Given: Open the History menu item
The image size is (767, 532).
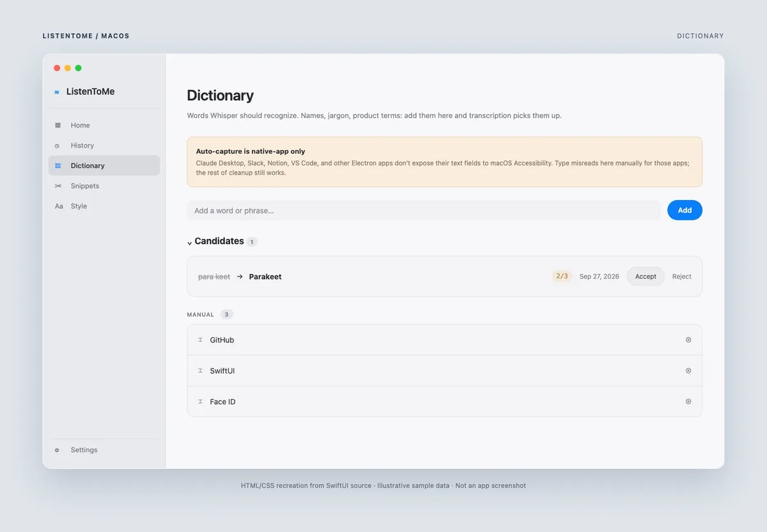Looking at the screenshot, I should [x=104, y=146].
